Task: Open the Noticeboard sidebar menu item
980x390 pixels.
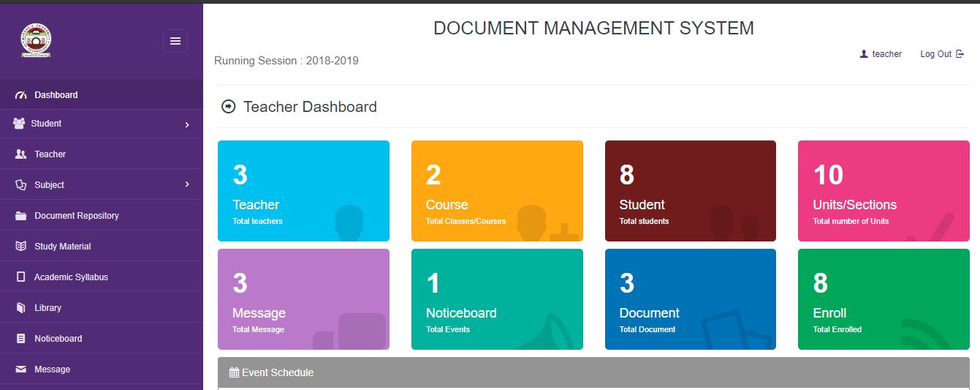Action: click(x=58, y=339)
